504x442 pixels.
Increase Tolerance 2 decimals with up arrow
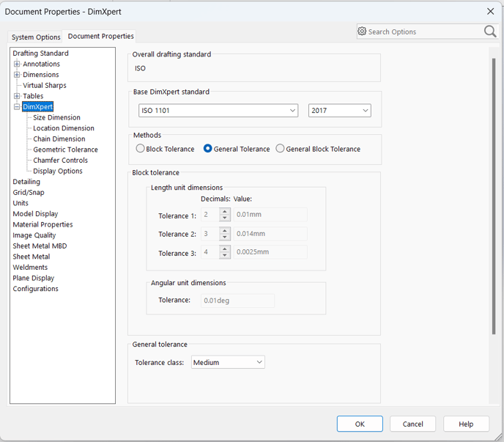225,231
